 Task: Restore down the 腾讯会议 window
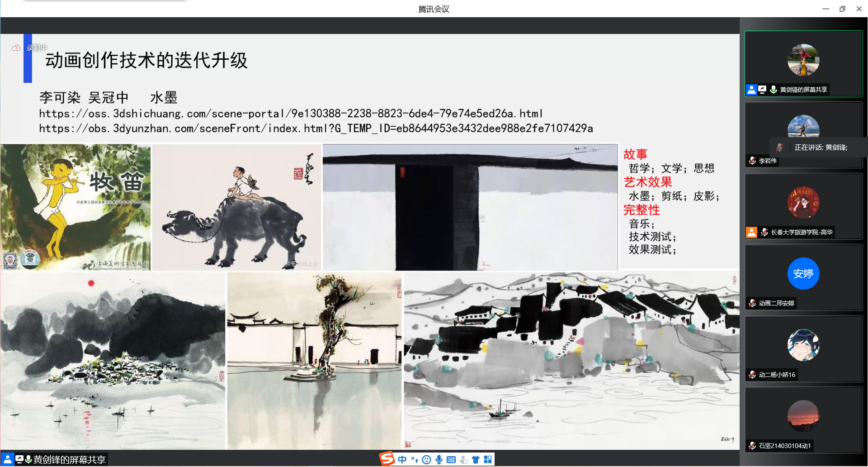coord(842,9)
